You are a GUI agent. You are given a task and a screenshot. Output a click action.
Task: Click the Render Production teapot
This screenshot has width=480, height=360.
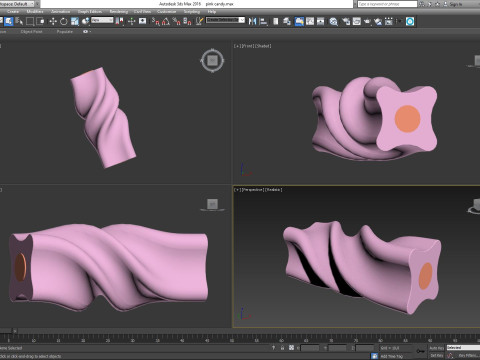tap(367, 21)
